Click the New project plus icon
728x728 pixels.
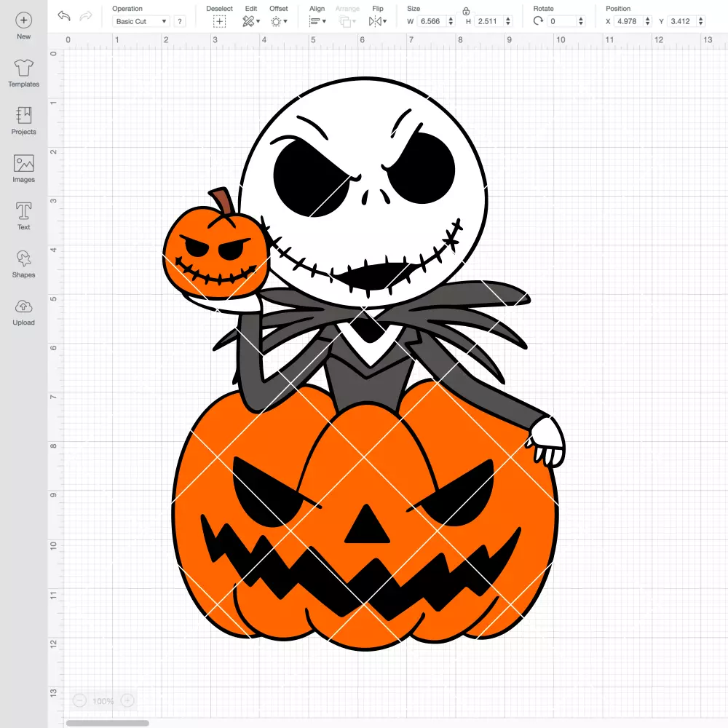pos(24,20)
